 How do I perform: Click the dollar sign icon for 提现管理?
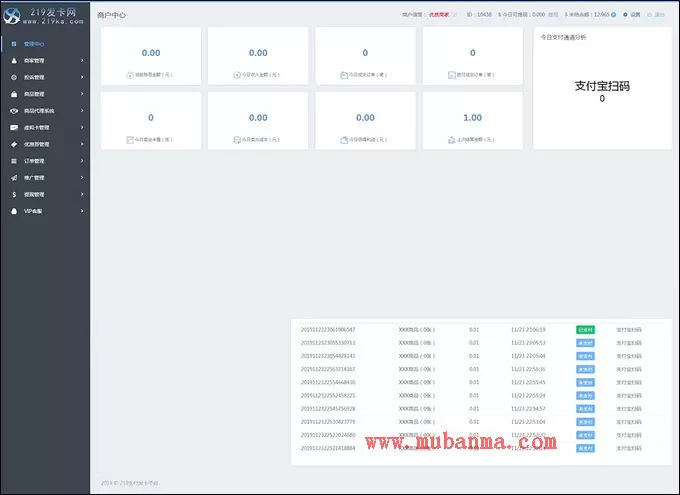tap(13, 194)
